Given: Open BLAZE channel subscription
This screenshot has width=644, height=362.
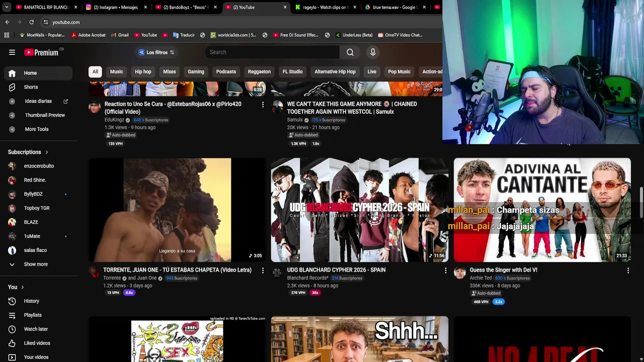Looking at the screenshot, I should 38,222.
